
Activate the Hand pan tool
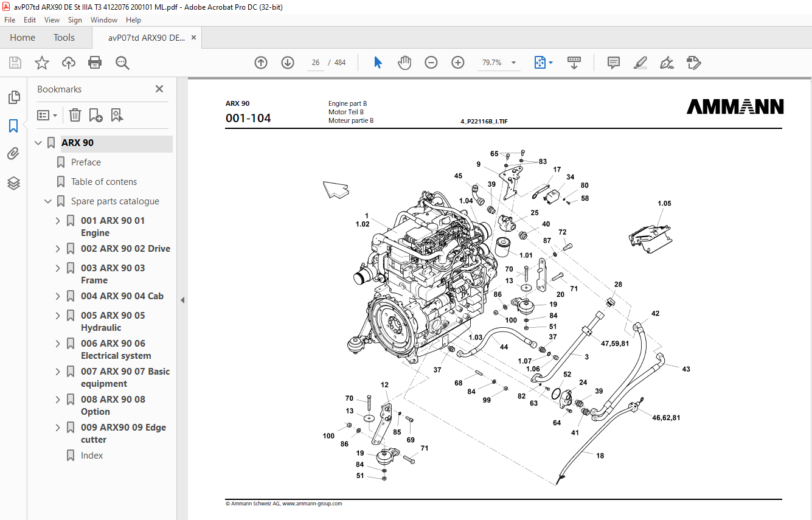tap(404, 63)
